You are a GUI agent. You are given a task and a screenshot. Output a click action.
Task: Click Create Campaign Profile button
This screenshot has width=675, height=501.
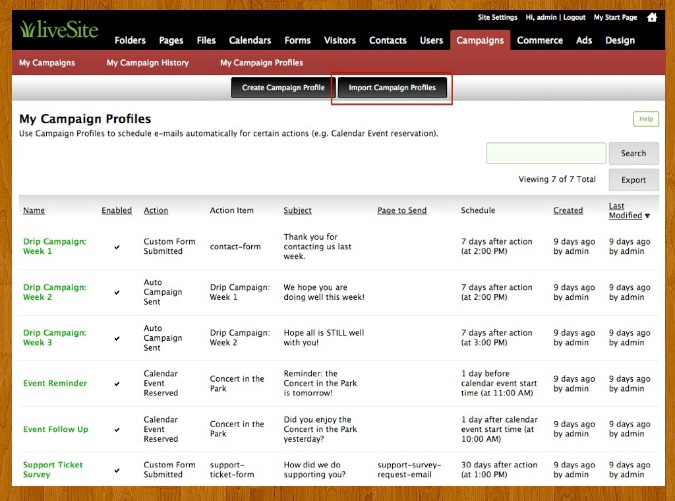tap(283, 88)
